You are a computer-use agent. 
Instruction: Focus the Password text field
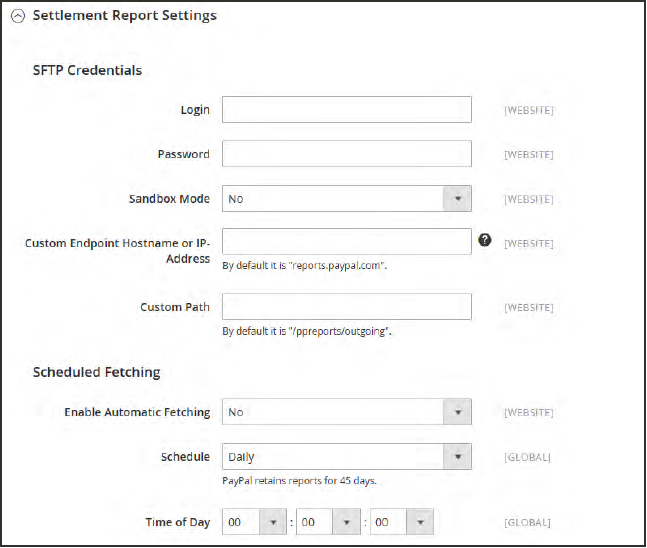click(346, 154)
